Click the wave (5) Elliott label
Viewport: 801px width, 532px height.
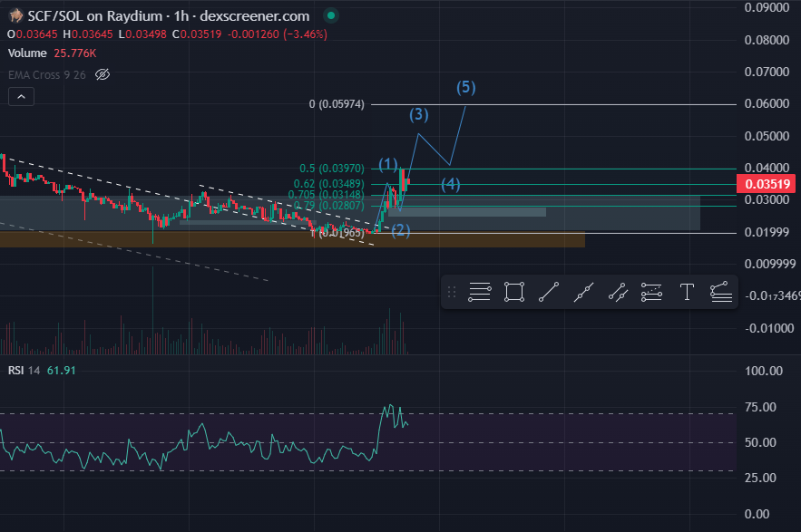(x=466, y=87)
